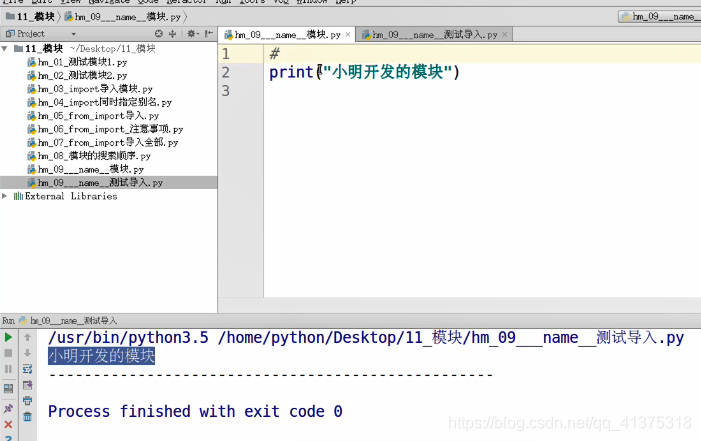
Task: Click the Python icon in Run panel header
Action: point(23,321)
